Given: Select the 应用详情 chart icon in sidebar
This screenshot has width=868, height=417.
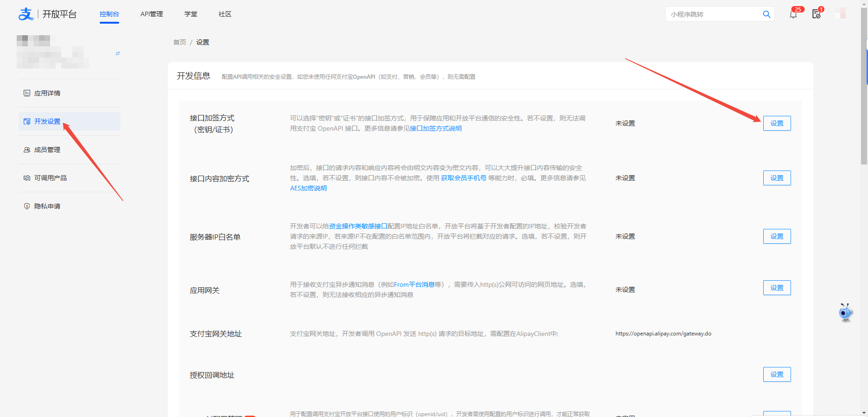Looking at the screenshot, I should click(x=26, y=93).
